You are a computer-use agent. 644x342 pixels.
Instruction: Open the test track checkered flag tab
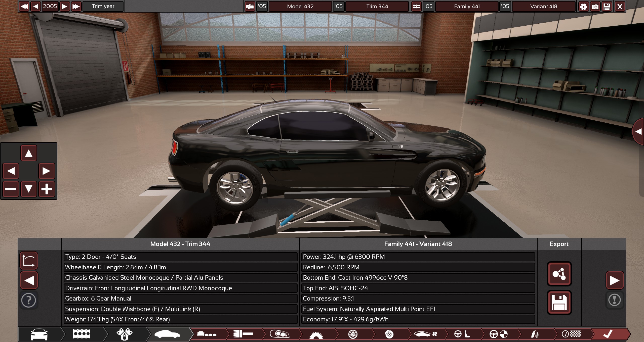[x=571, y=334]
